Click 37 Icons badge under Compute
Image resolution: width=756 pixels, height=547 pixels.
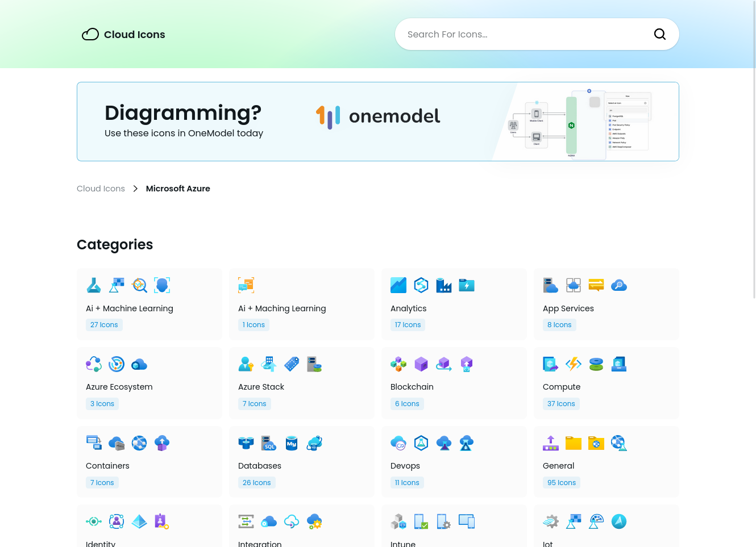tap(561, 404)
